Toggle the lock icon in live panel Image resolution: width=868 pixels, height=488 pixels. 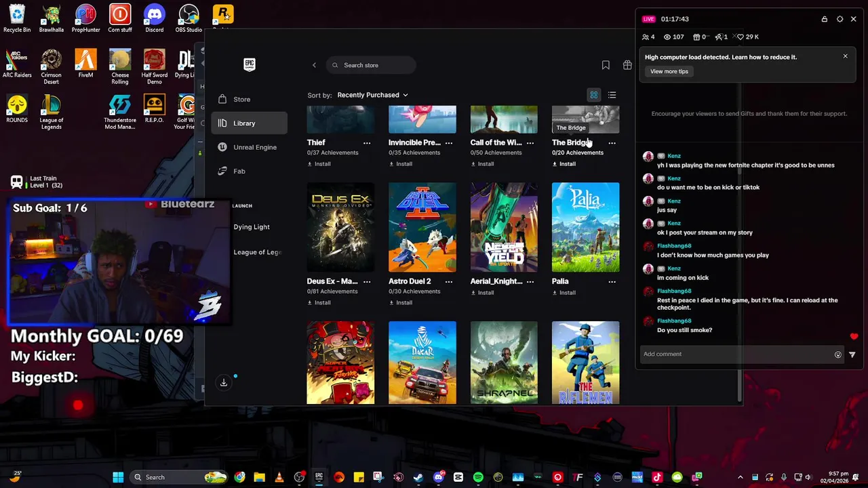coord(824,19)
